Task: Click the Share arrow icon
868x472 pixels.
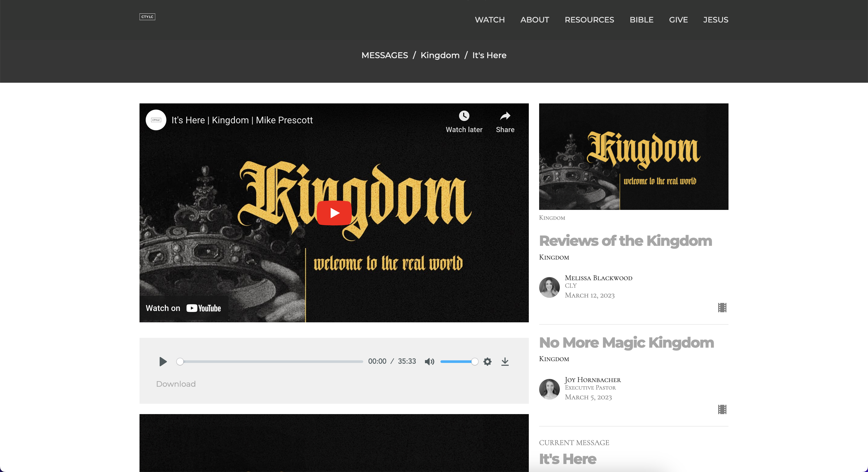Action: pos(505,116)
